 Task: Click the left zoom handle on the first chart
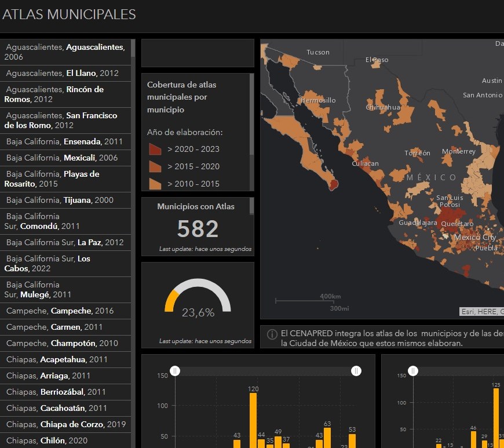pos(175,370)
